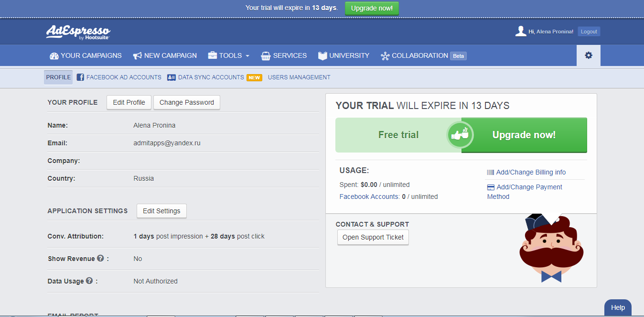Viewport: 644px width, 317px height.
Task: Click Upgrade now! in the top banner
Action: click(x=372, y=8)
